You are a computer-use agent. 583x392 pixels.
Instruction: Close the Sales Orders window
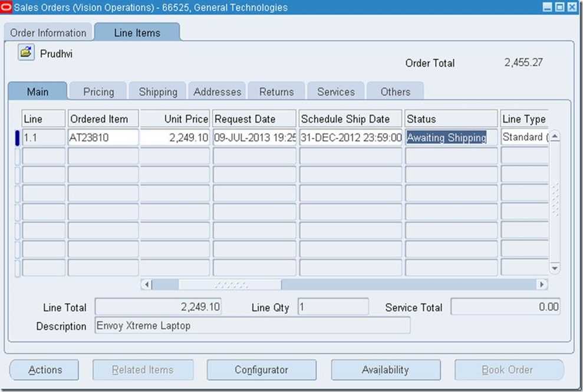[x=572, y=7]
